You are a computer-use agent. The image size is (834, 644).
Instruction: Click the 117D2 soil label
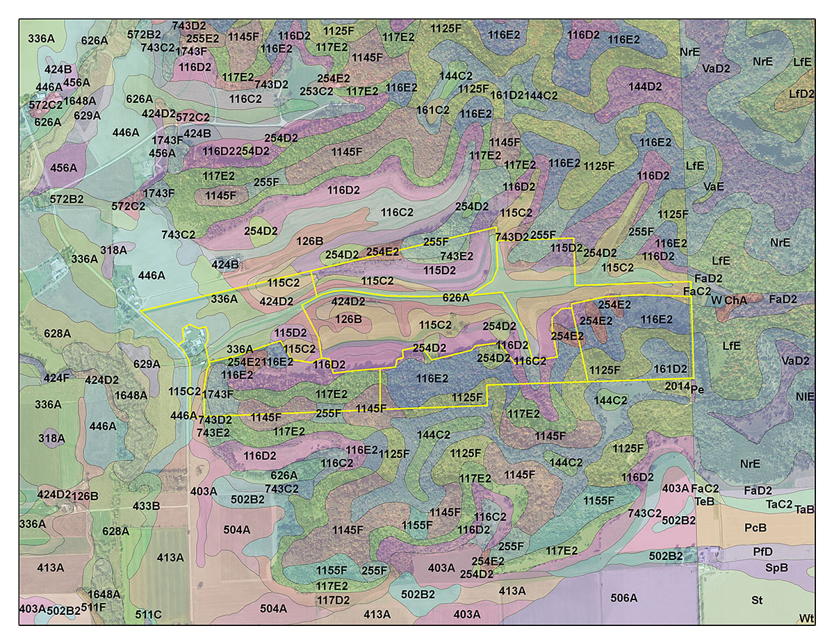333,600
